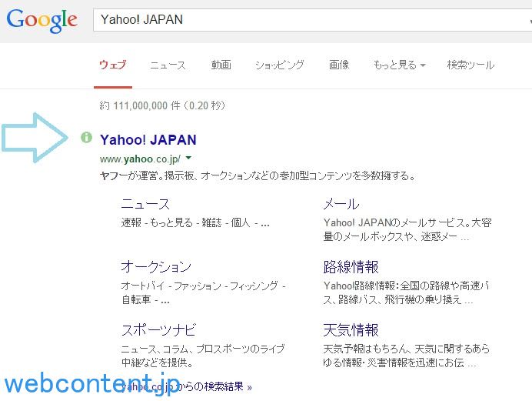Image resolution: width=532 pixels, height=401 pixels.
Task: Select the ウェブ tab
Action: [113, 65]
